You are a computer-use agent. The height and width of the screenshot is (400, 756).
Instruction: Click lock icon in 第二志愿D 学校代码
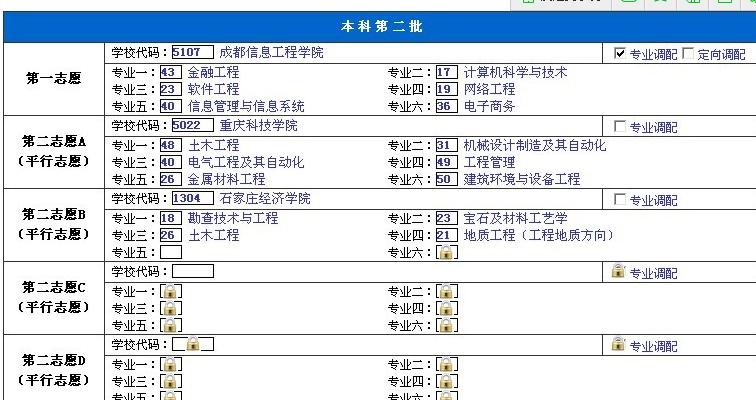pyautogui.click(x=192, y=343)
